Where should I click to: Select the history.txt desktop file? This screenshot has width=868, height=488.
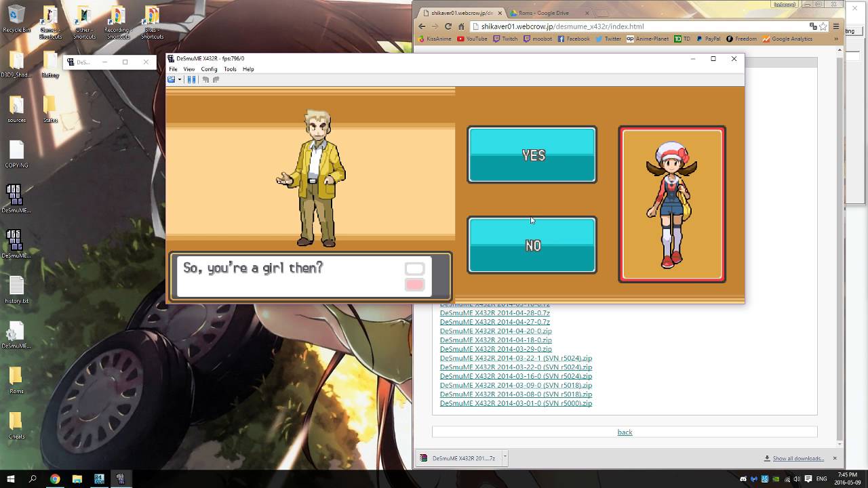point(16,290)
